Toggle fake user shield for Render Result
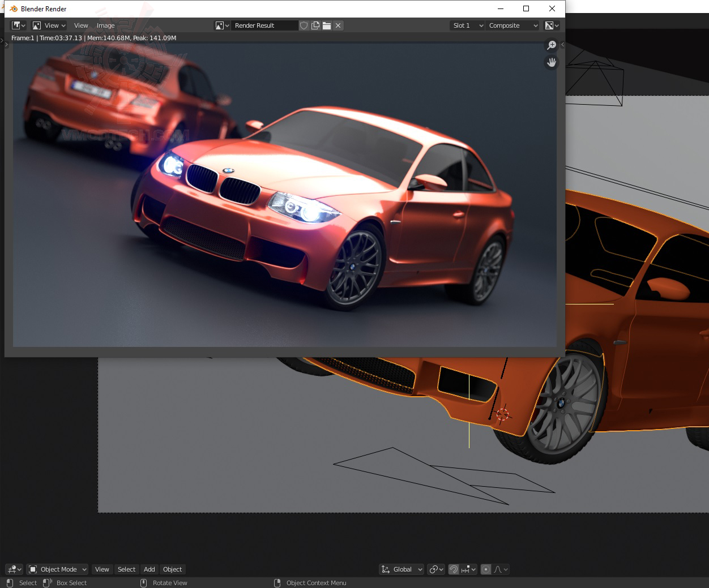This screenshot has height=588, width=709. [x=304, y=25]
